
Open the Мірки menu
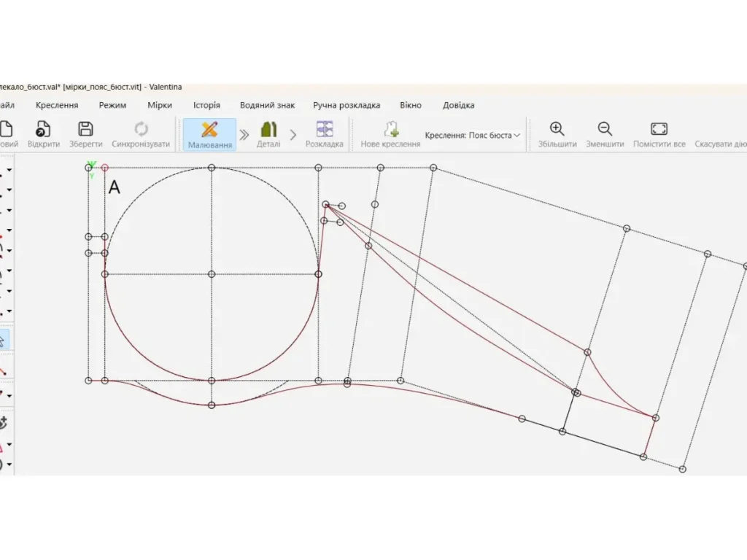(159, 105)
